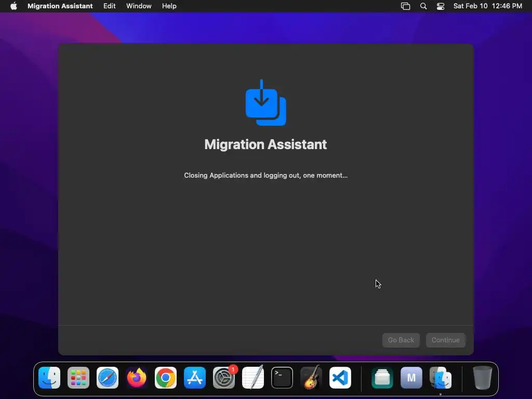Open Finder from the Dock
The image size is (532, 399).
[49, 378]
